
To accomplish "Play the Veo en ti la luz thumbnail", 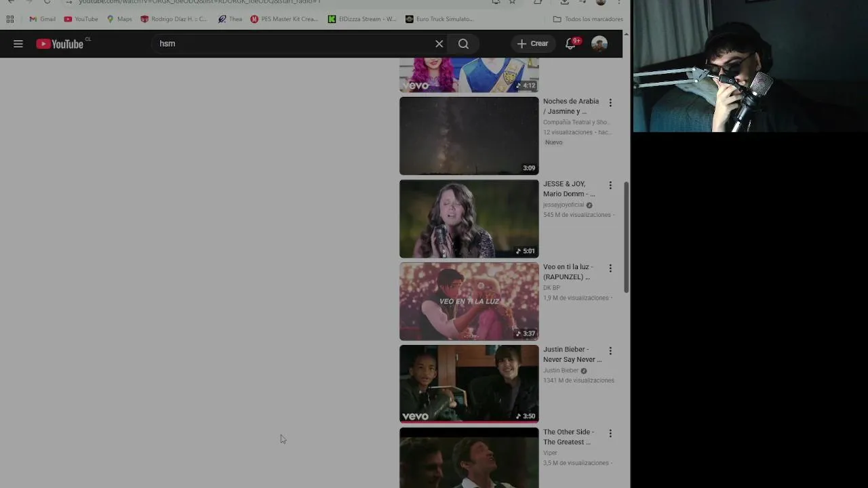I will 469,301.
